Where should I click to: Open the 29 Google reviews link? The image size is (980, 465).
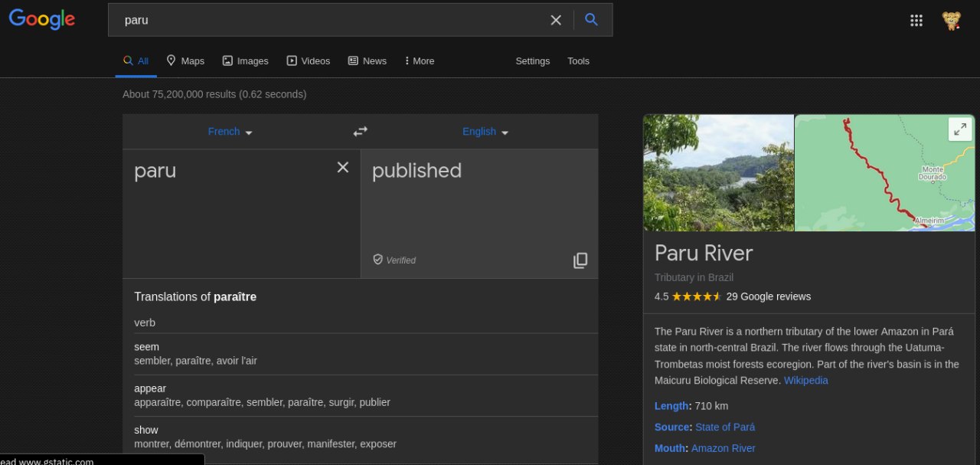point(768,296)
